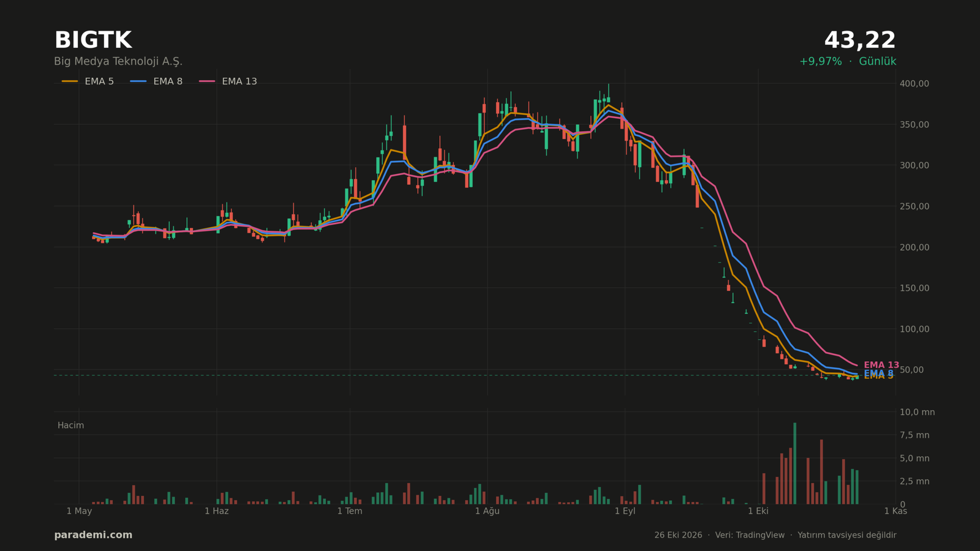
Task: Click the tallest green volume bar in October
Action: pyautogui.click(x=795, y=463)
